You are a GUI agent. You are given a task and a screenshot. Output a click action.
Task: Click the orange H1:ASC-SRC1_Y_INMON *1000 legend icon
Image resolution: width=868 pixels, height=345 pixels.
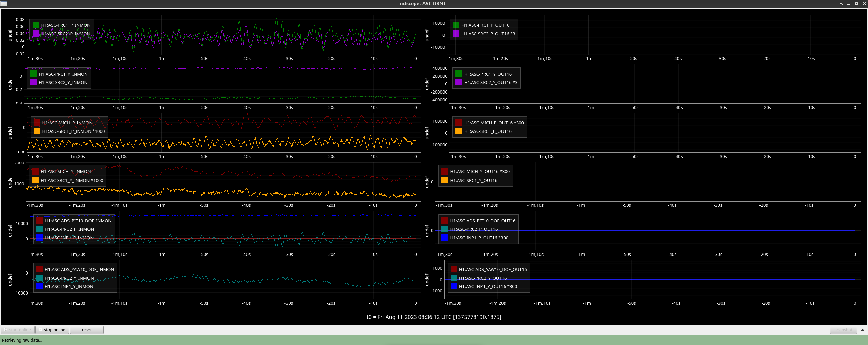pos(35,180)
